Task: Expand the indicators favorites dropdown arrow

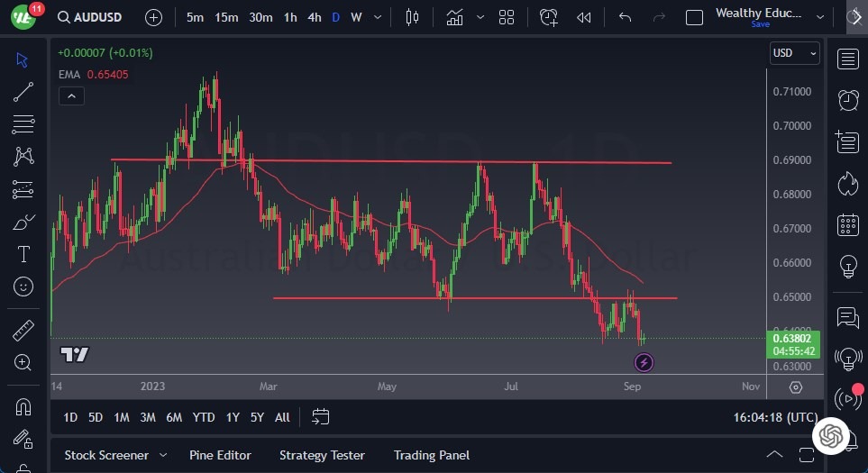Action: (x=480, y=18)
